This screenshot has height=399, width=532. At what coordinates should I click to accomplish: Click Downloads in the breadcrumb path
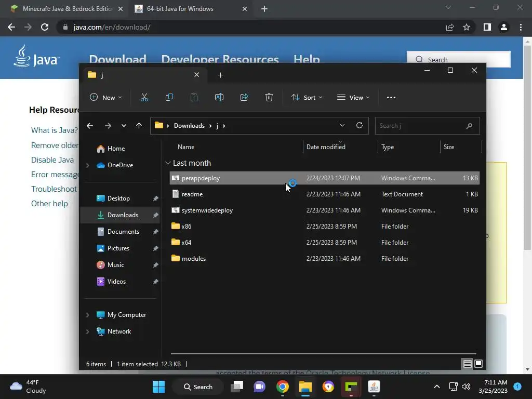pos(189,126)
